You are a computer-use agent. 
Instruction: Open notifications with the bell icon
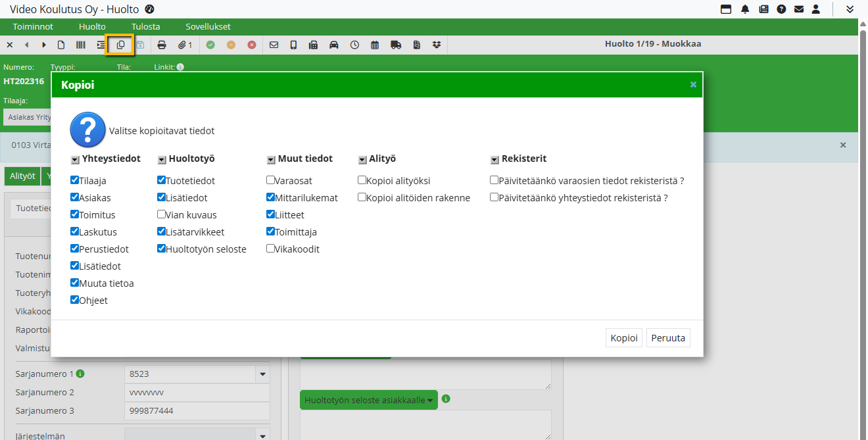coord(745,9)
